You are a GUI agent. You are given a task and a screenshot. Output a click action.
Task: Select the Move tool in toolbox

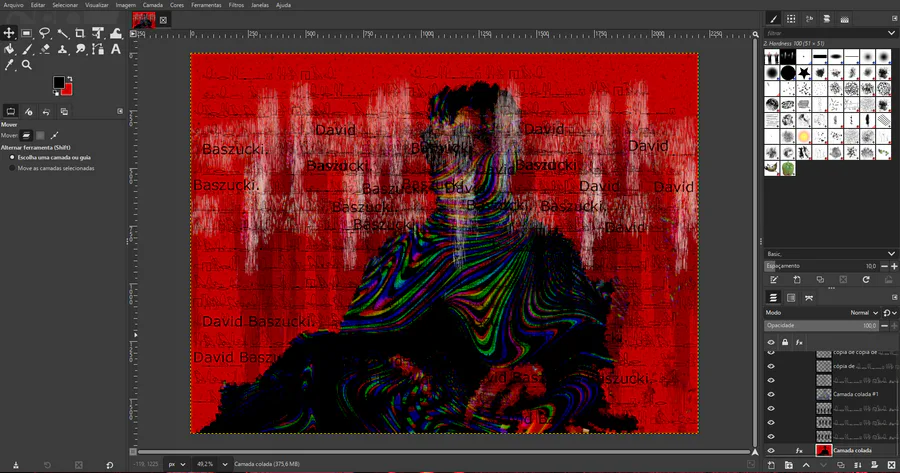9,33
